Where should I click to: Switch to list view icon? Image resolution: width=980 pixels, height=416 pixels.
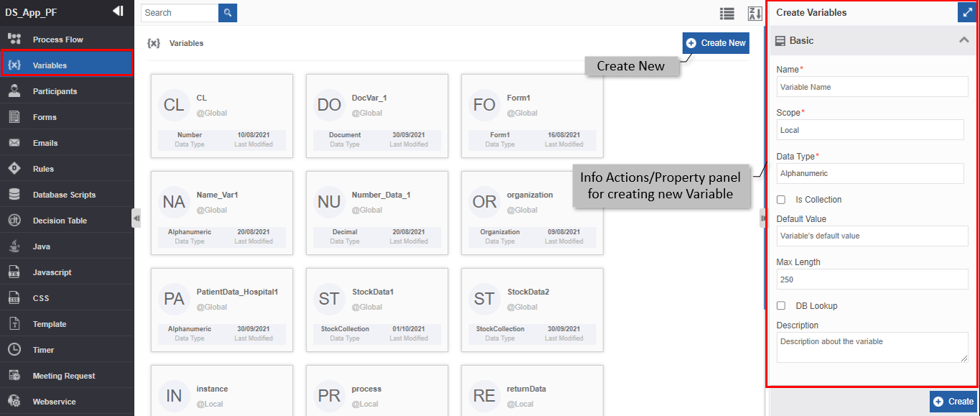point(727,14)
